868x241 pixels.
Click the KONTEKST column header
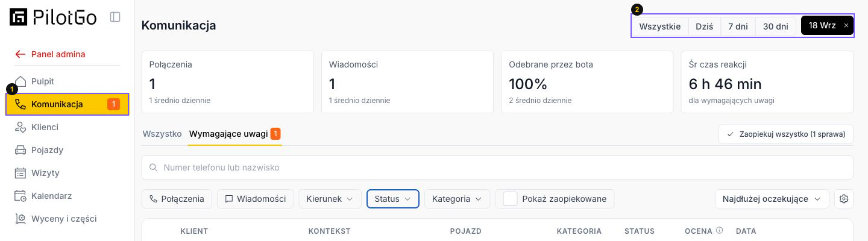[x=329, y=231]
